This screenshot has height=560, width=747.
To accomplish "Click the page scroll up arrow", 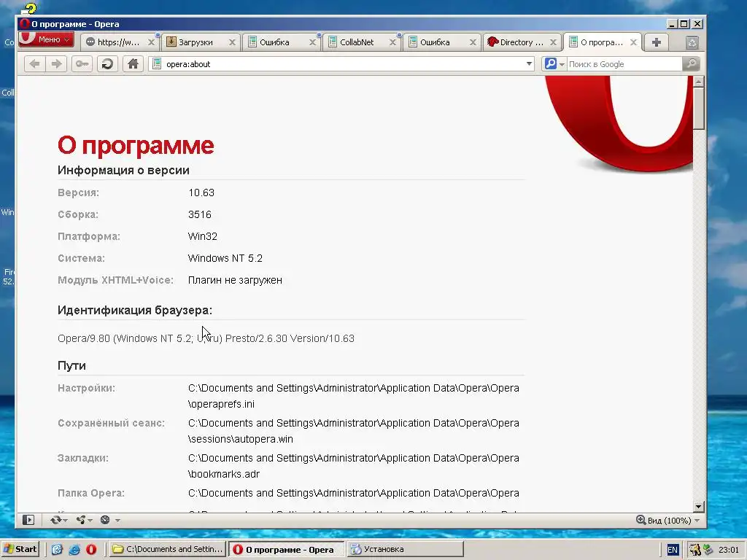I will click(698, 82).
